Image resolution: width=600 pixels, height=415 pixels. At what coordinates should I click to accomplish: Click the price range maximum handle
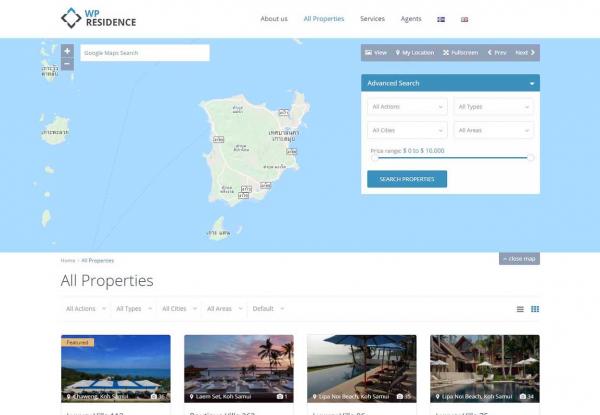(x=530, y=158)
